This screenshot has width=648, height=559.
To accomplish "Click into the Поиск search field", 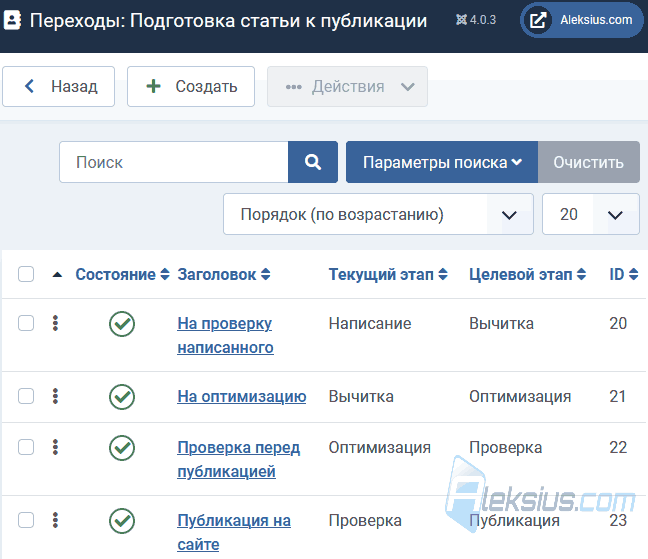I will click(174, 162).
